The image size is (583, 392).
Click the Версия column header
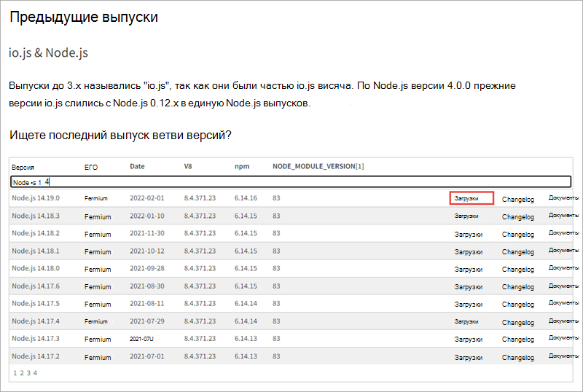click(23, 168)
